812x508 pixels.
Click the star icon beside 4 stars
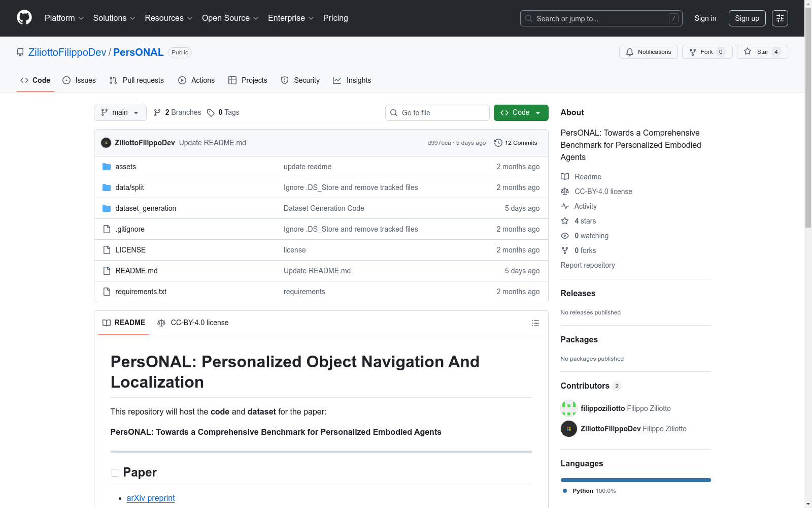(x=565, y=221)
